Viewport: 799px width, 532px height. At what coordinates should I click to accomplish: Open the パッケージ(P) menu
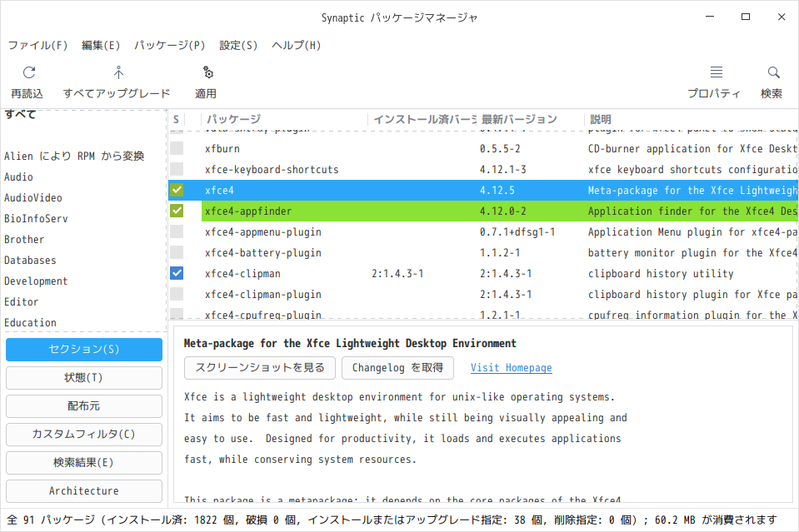tap(170, 45)
